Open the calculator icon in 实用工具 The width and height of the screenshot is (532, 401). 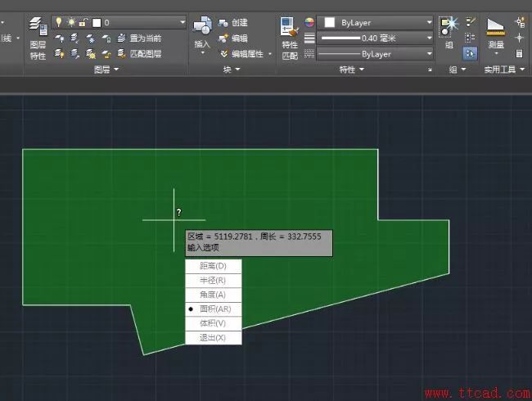tap(520, 53)
